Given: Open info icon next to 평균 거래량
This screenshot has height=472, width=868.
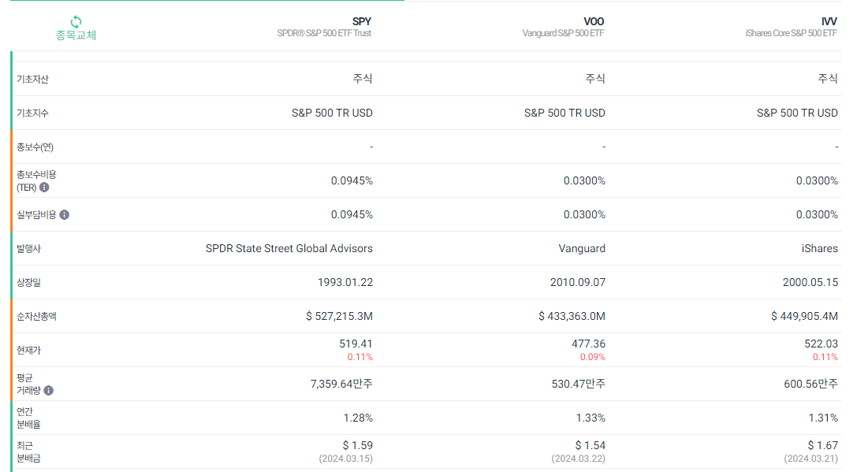Looking at the screenshot, I should (49, 391).
